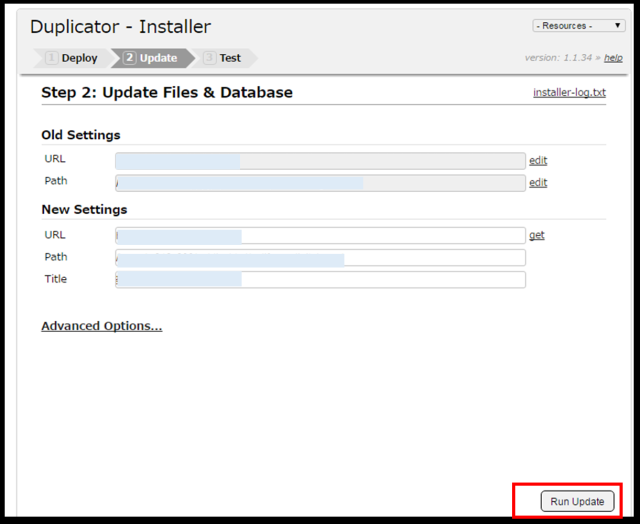Click the 'Duplicator - Installer' title
Viewport: 640px width, 524px height.
(x=120, y=27)
